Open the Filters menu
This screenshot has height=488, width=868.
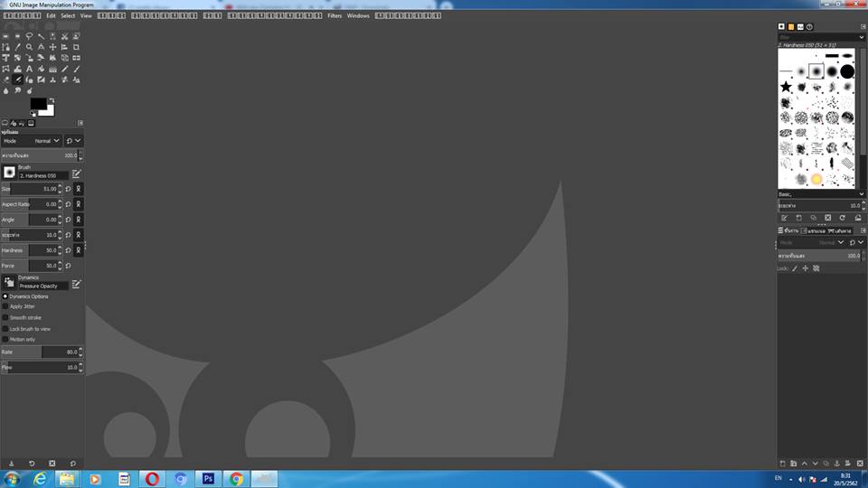(335, 15)
